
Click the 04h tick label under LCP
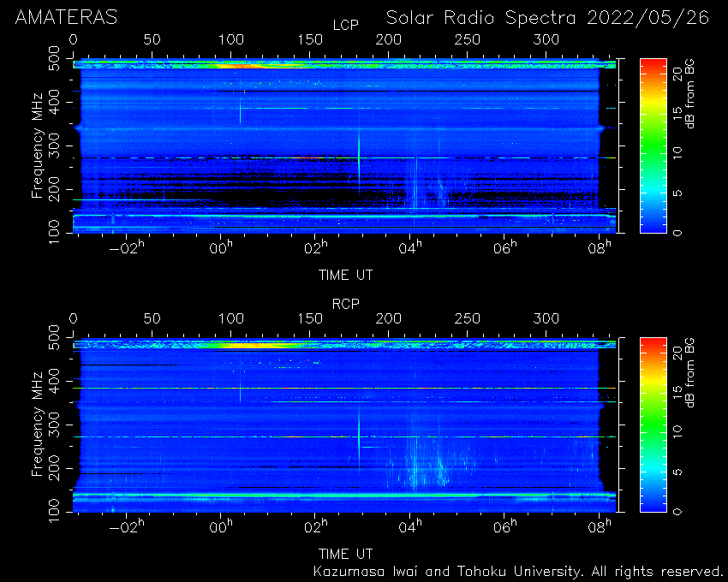(410, 248)
